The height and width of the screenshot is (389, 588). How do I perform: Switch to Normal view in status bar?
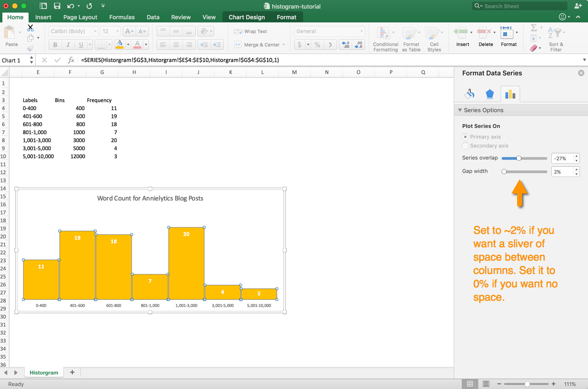click(x=470, y=384)
